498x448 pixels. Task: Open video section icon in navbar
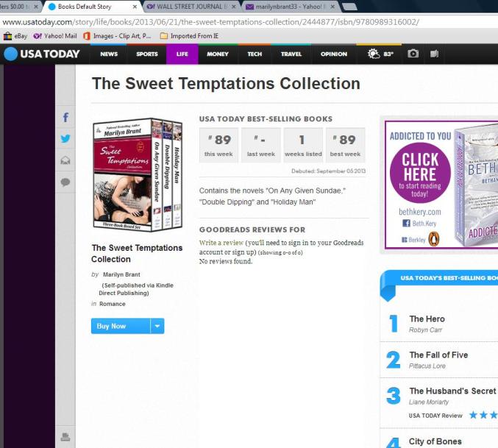click(x=434, y=54)
